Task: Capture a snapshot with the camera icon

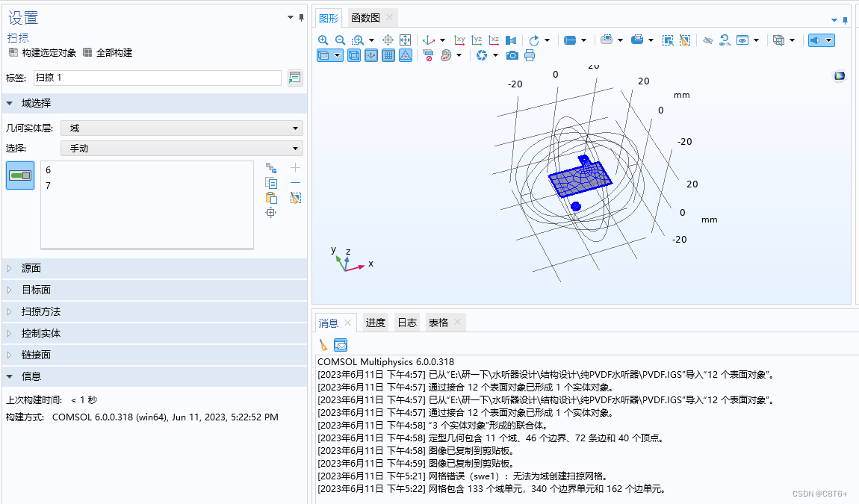Action: coord(512,55)
